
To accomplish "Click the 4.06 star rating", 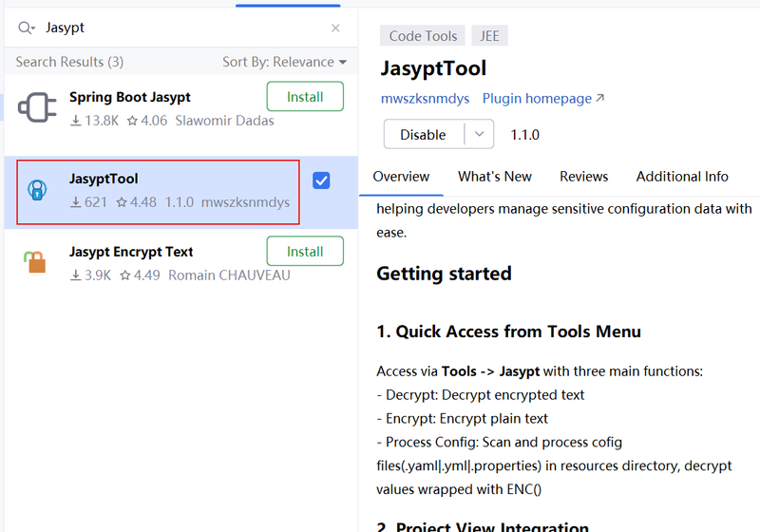I will 147,121.
